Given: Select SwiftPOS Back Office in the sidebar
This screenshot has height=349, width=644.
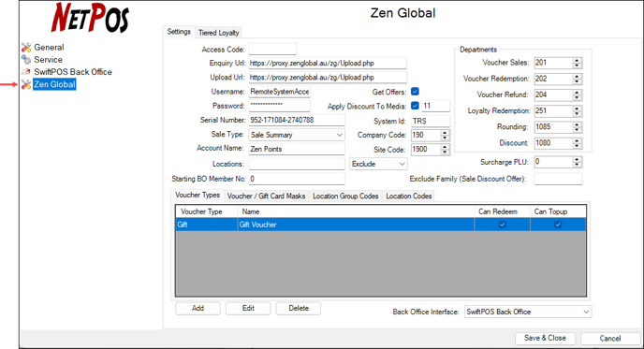Looking at the screenshot, I should pos(73,72).
